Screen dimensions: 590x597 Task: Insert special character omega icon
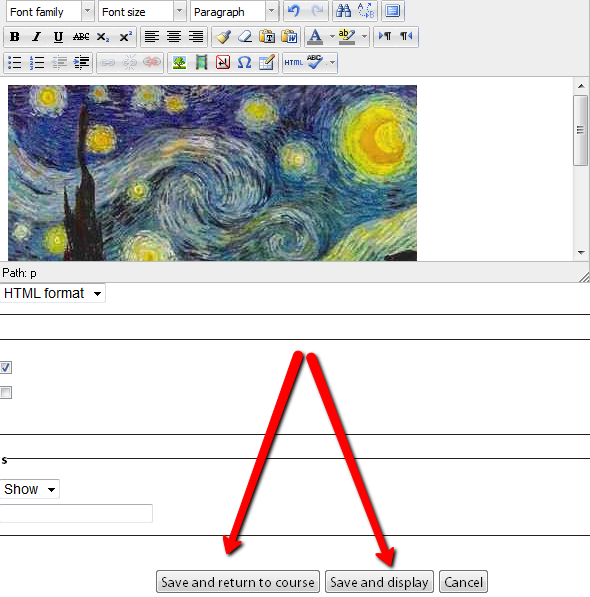click(244, 63)
